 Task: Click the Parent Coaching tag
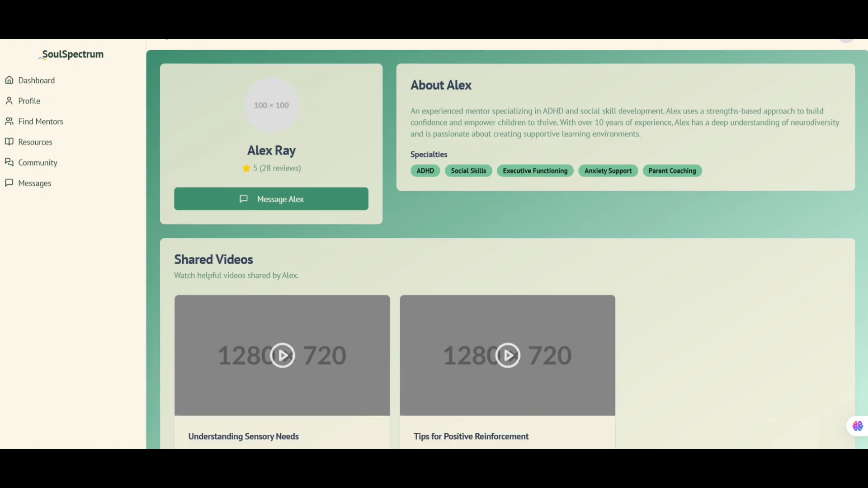tap(672, 171)
